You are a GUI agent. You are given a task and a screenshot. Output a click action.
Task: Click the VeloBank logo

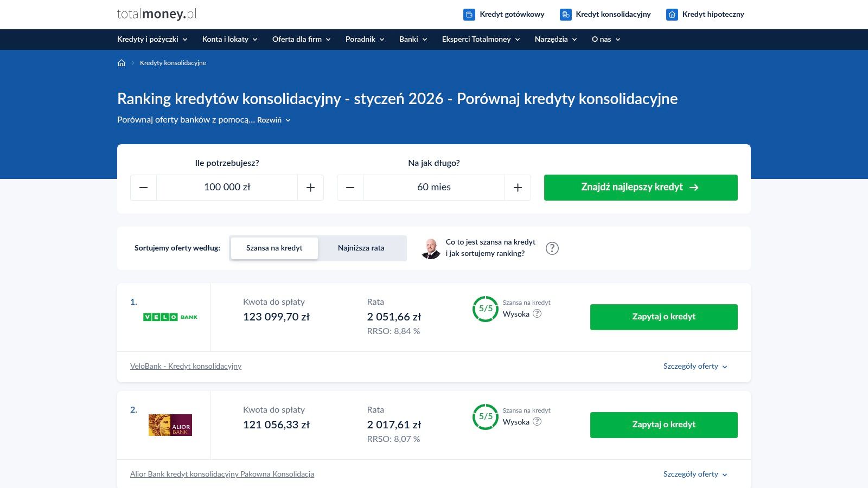(x=170, y=317)
